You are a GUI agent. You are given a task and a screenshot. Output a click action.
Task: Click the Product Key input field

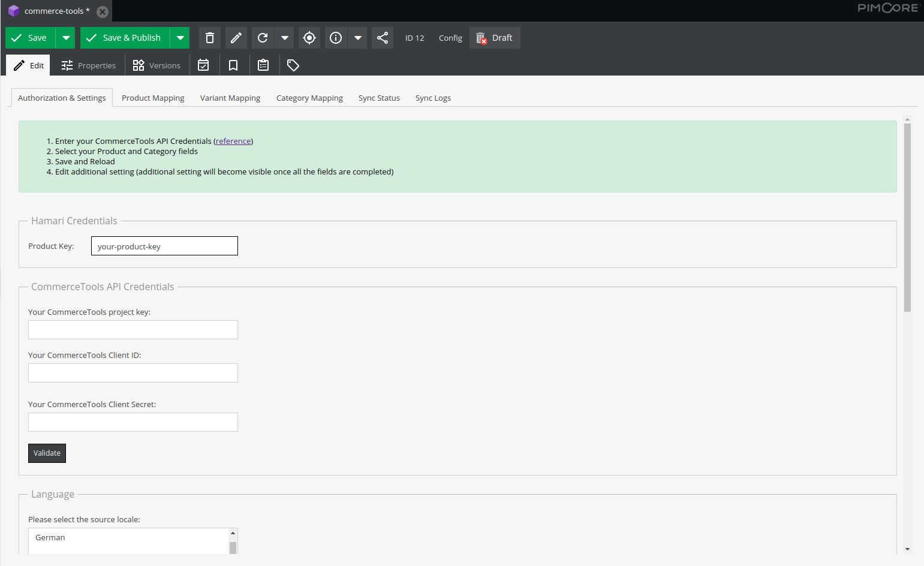point(164,246)
